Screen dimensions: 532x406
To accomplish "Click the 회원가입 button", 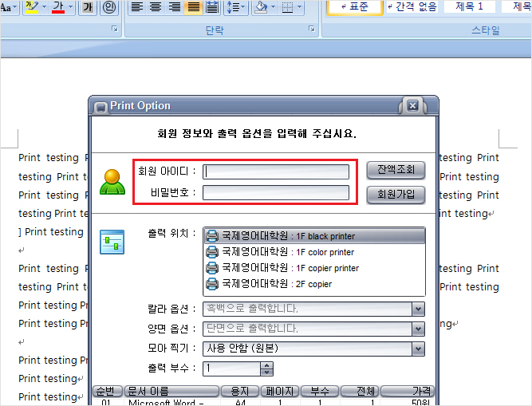I will pos(396,195).
